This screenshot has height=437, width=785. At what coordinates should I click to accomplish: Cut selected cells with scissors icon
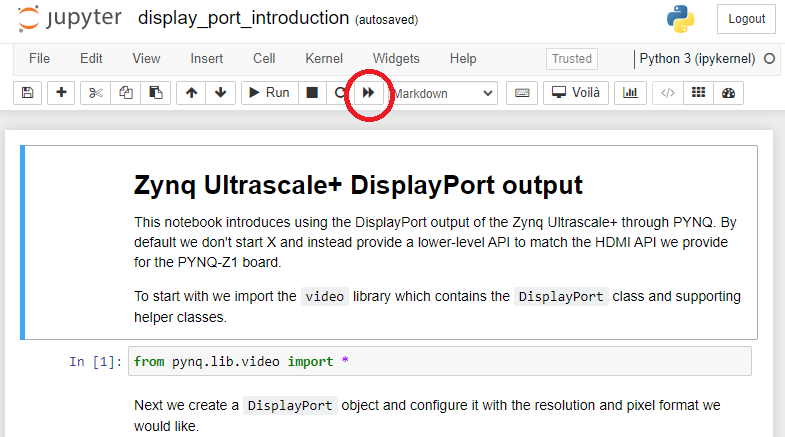pyautogui.click(x=96, y=93)
